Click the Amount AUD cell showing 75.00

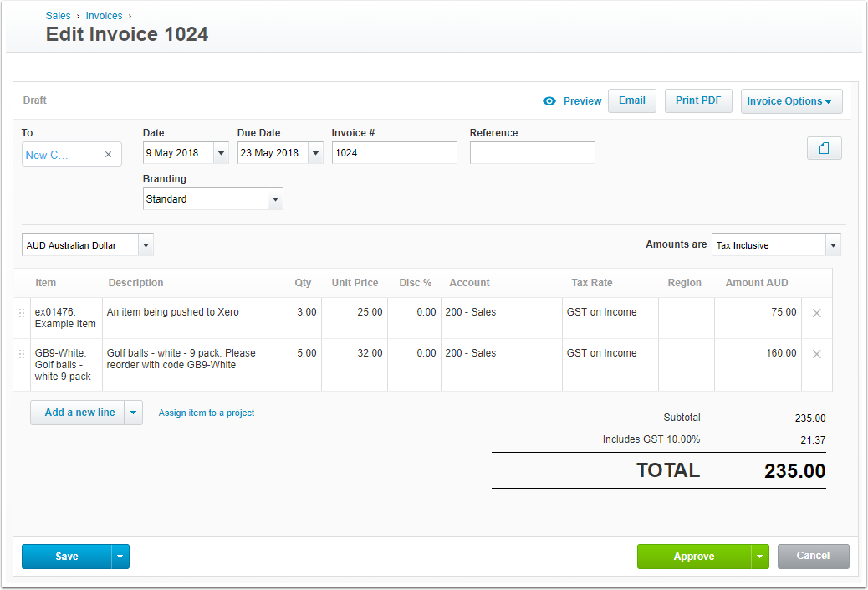(x=758, y=318)
